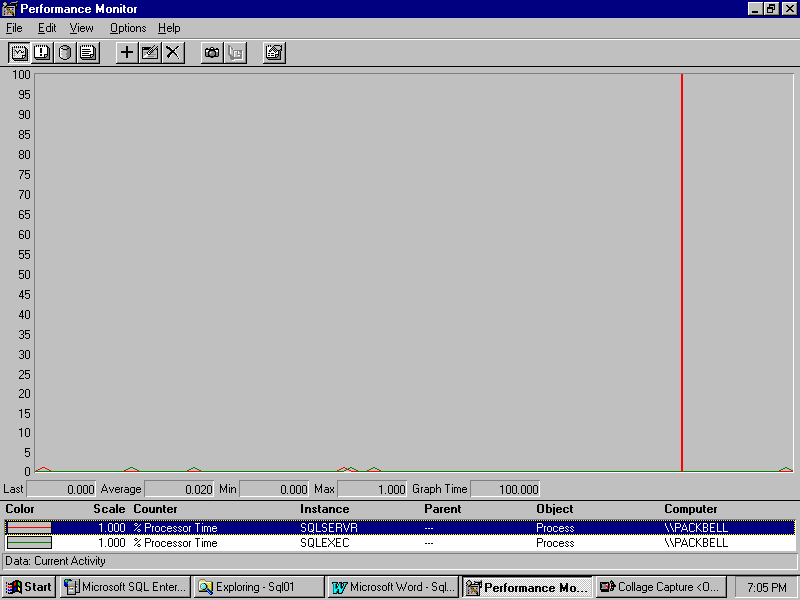Click the green SQLEXEC color swatch
Screen dimensions: 800x600
click(x=29, y=543)
